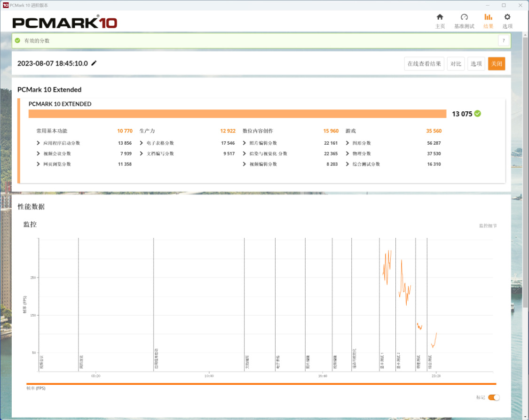The image size is (529, 420).
Task: Click the 对比 compare button
Action: pos(456,64)
